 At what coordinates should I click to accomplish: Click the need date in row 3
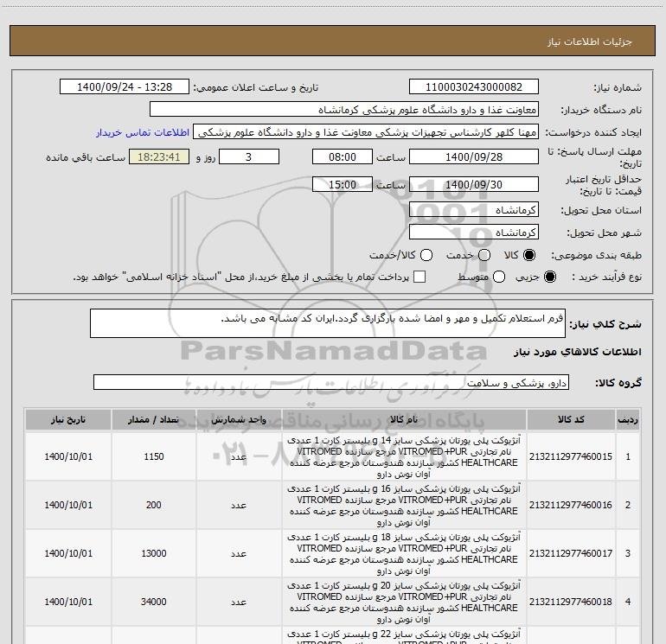click(68, 553)
